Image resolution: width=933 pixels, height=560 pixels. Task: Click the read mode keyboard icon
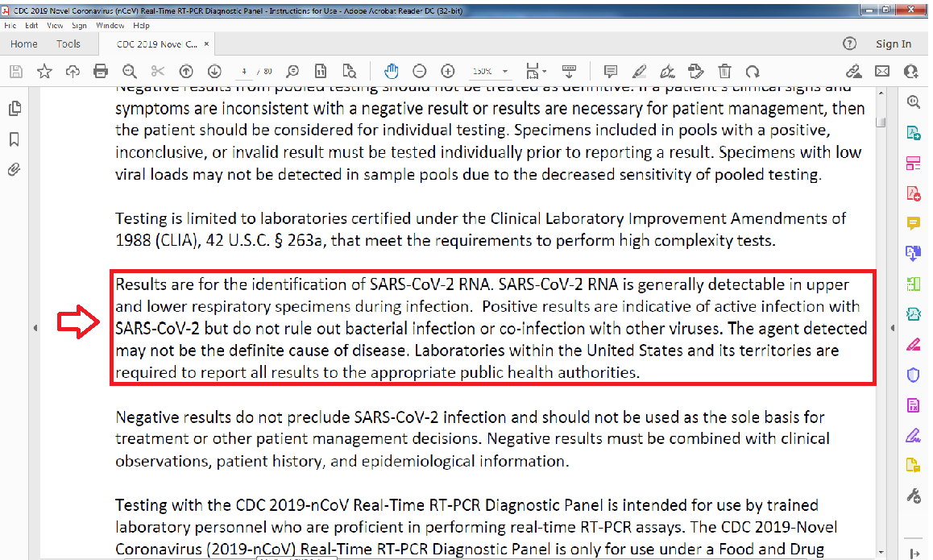click(569, 72)
